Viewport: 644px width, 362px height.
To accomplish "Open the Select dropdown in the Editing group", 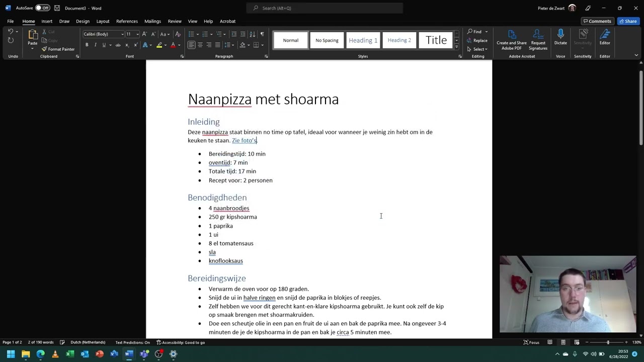I will coord(477,49).
